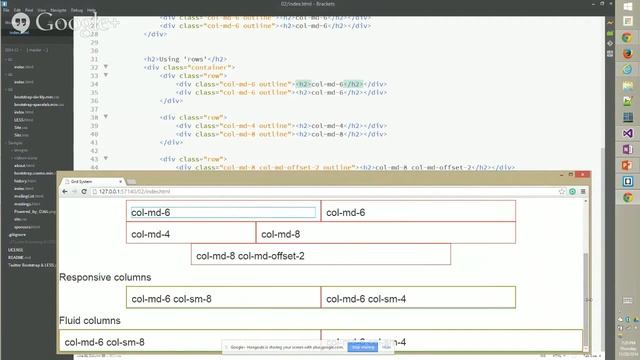This screenshot has height=360, width=640.
Task: Open the View menu in Brackets
Action: (42, 10)
